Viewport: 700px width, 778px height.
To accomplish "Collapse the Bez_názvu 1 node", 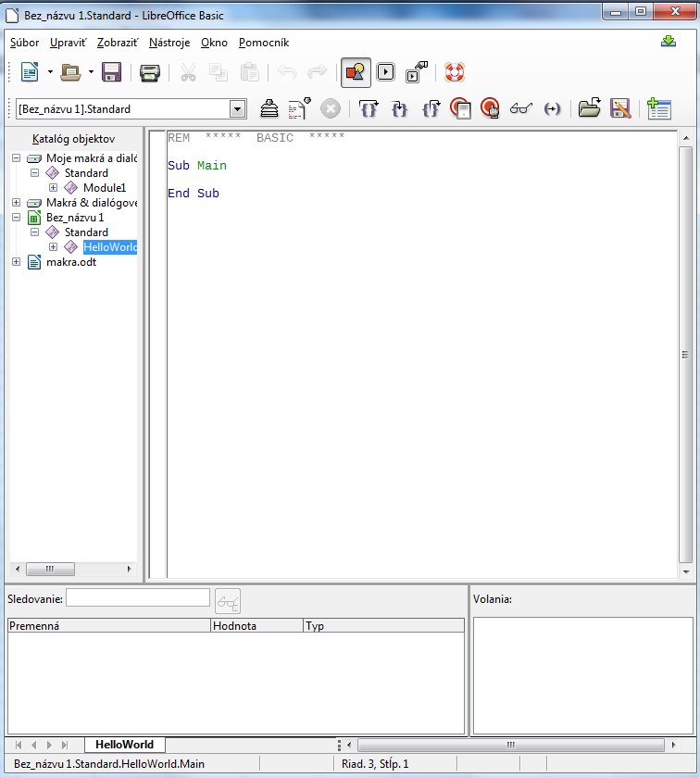I will (17, 218).
